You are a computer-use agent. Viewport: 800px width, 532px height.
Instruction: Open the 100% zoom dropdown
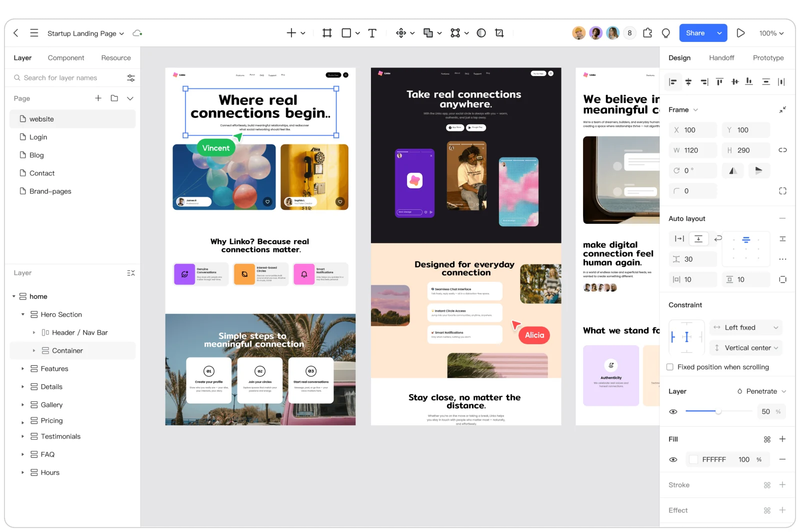coord(771,33)
